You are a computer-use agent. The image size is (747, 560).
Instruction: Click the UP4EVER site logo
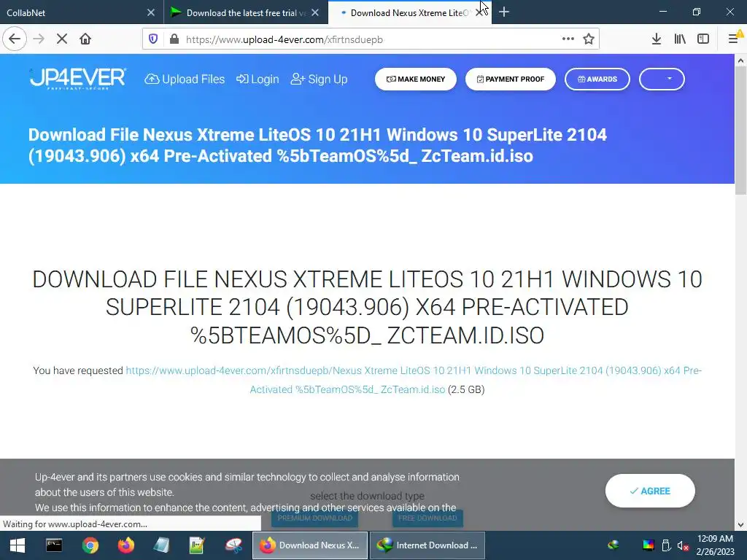point(77,79)
